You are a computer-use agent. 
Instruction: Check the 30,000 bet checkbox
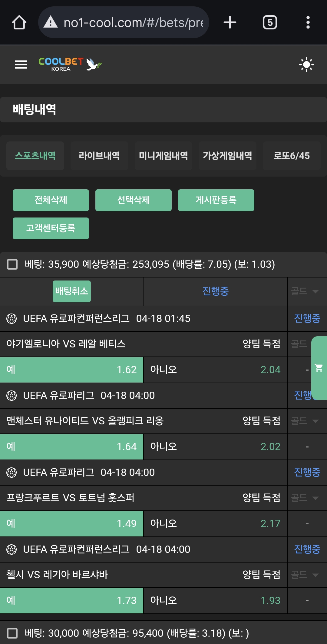[12, 633]
